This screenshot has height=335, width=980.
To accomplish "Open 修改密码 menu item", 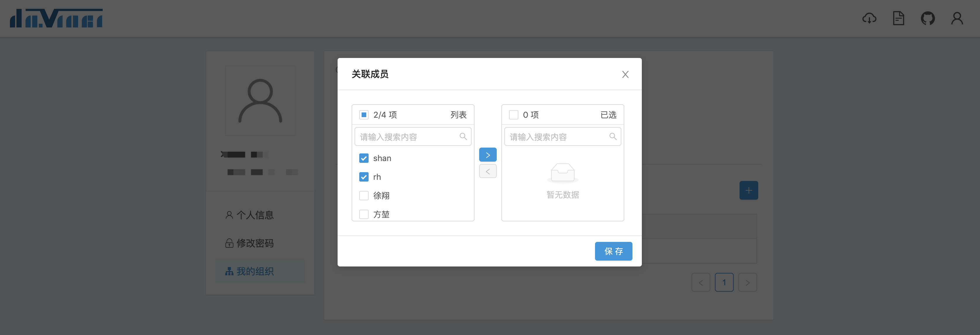I will [x=255, y=243].
